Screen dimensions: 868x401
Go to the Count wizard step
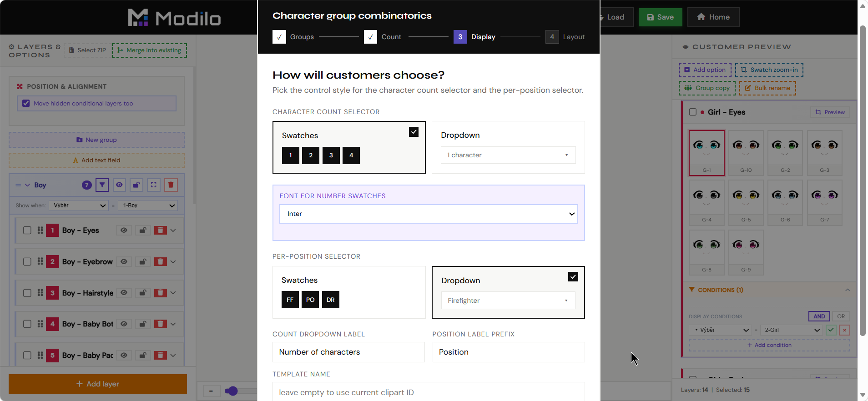pyautogui.click(x=383, y=37)
